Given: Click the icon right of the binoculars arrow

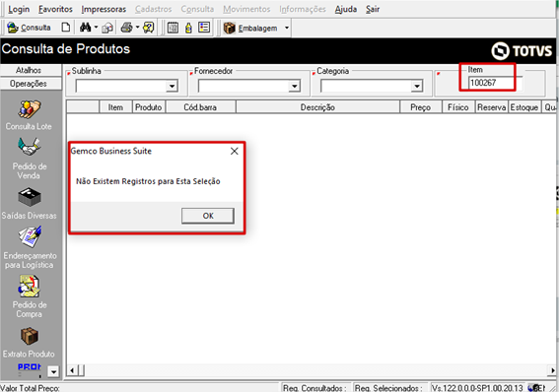Looking at the screenshot, I should [107, 28].
